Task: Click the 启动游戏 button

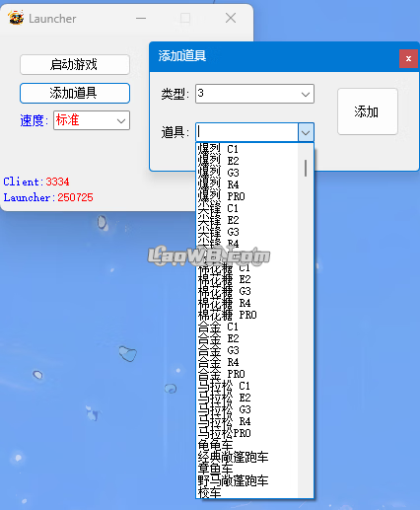Action: 75,64
